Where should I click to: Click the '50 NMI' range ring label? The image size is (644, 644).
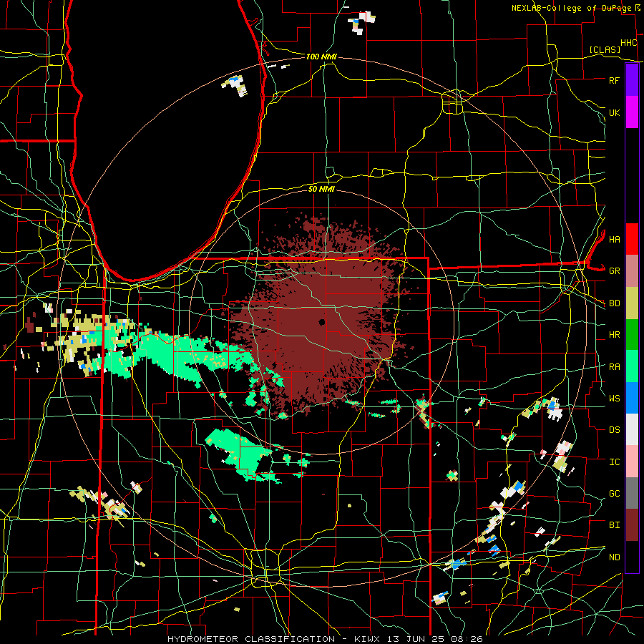pos(321,189)
